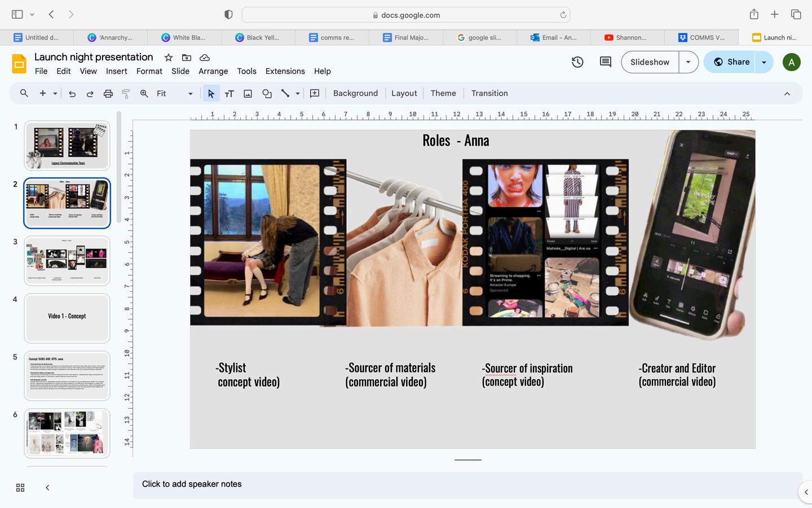This screenshot has height=508, width=812.
Task: Click the Insert image icon
Action: (248, 94)
